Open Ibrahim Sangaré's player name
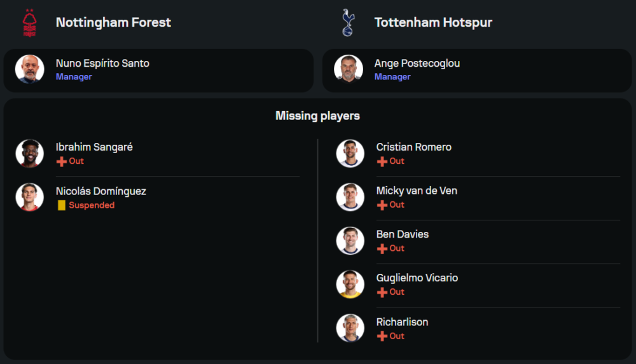Image resolution: width=636 pixels, height=364 pixels. 94,147
